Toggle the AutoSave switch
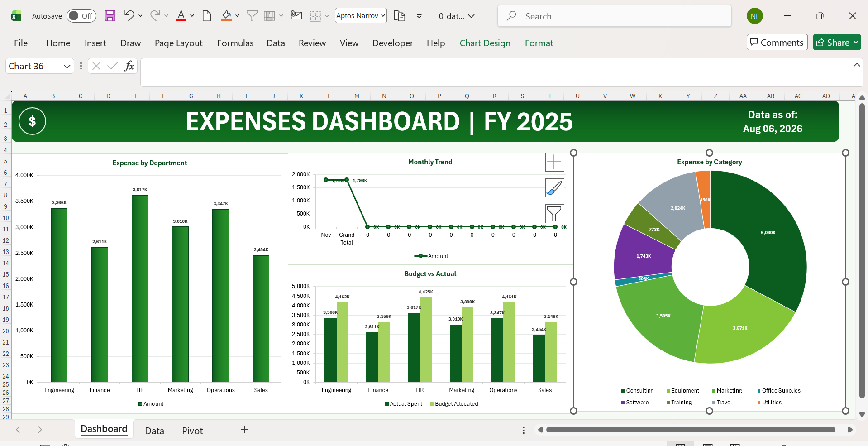 click(81, 16)
